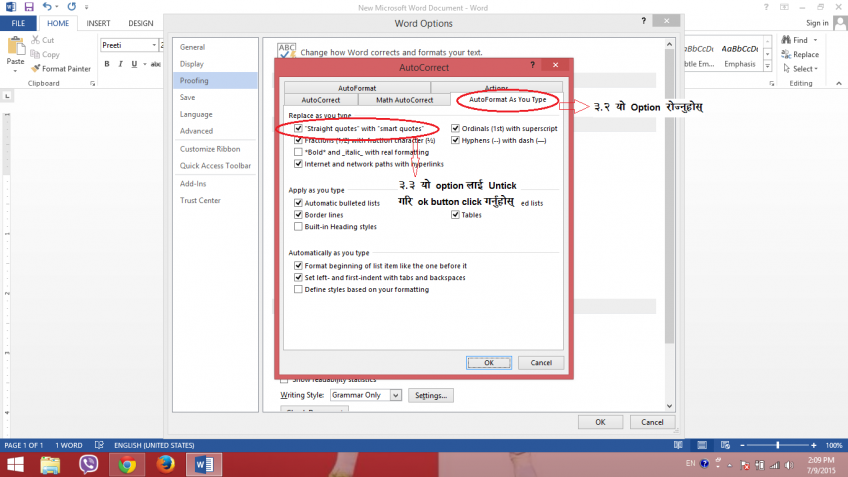The height and width of the screenshot is (477, 848).
Task: Uncheck Straight quotes with smart quotes
Action: [x=298, y=128]
